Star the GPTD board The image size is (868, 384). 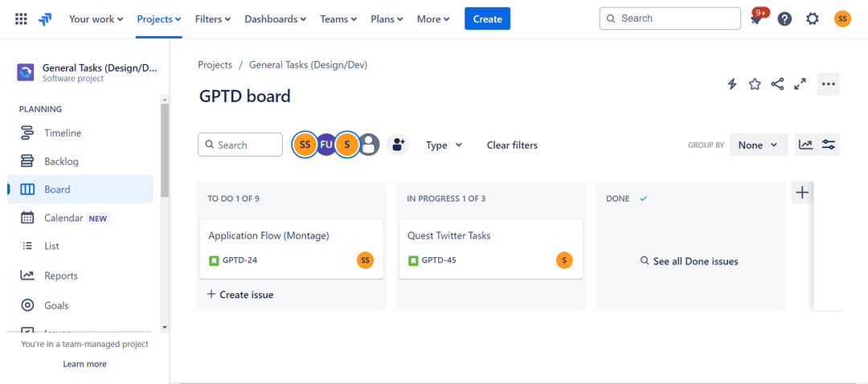tap(755, 84)
